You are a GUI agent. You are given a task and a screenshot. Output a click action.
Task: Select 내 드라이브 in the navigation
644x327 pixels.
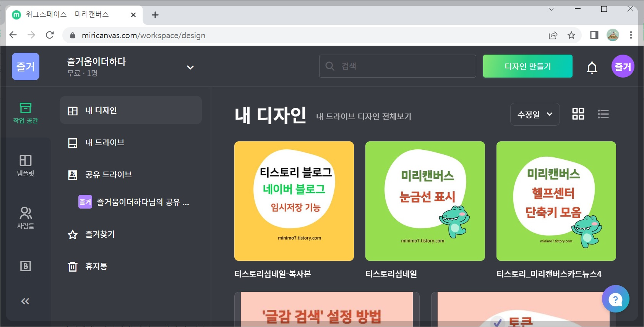pos(131,142)
